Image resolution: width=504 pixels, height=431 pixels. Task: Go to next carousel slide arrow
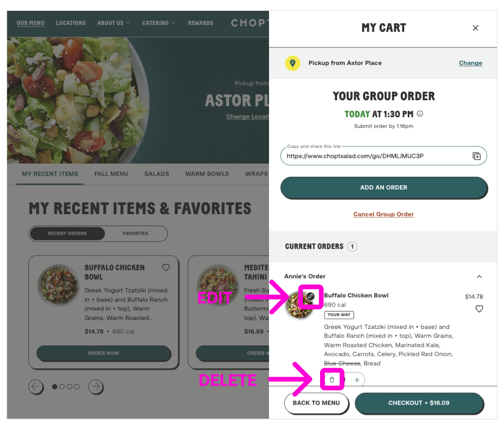(96, 387)
